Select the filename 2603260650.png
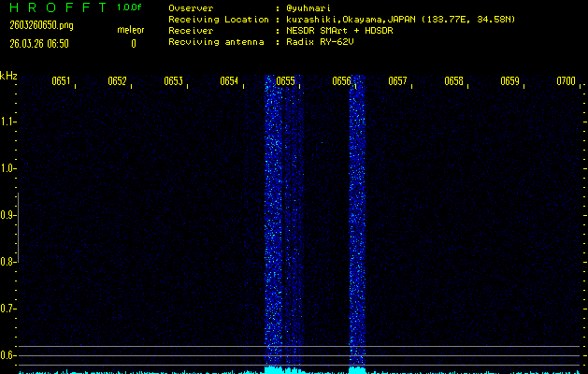 [42, 25]
